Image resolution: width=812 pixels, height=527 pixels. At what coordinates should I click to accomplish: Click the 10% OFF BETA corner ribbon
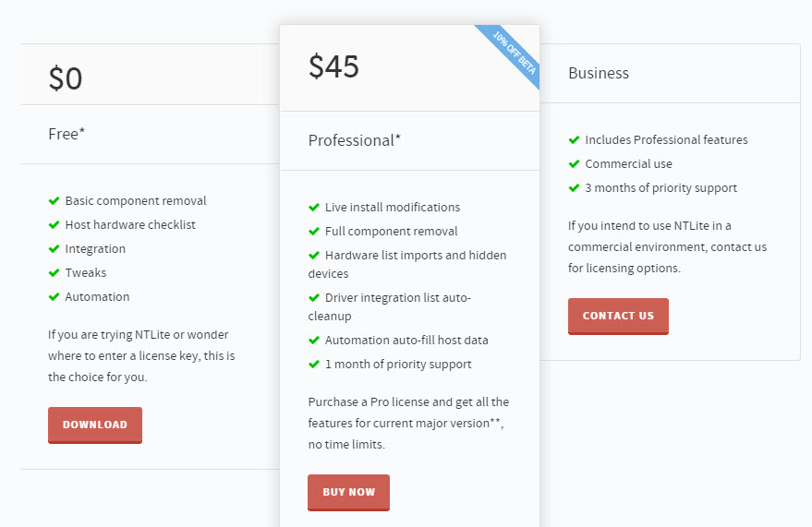(515, 53)
